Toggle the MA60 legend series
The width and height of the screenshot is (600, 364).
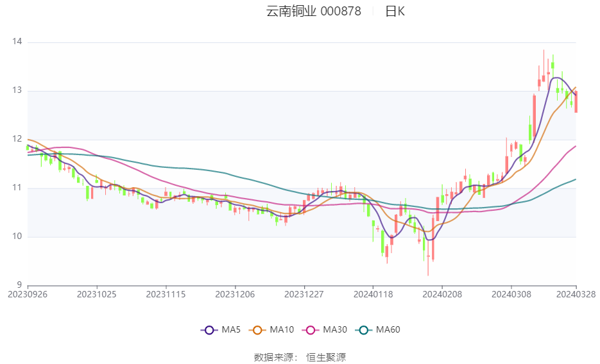[378, 330]
